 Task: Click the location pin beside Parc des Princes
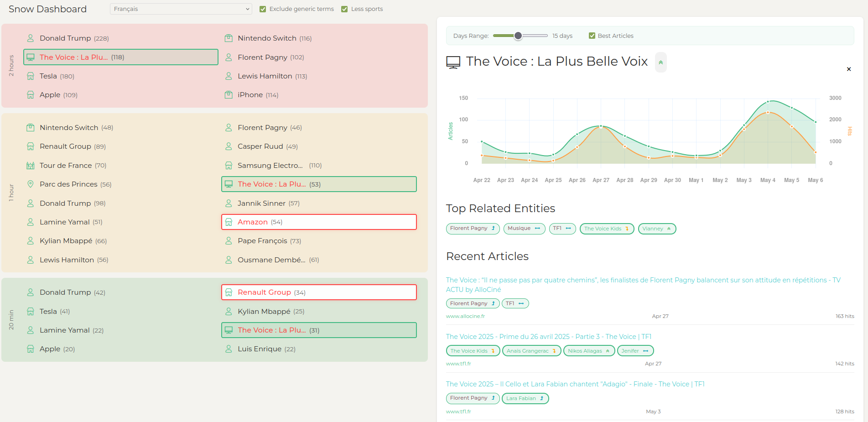31,184
